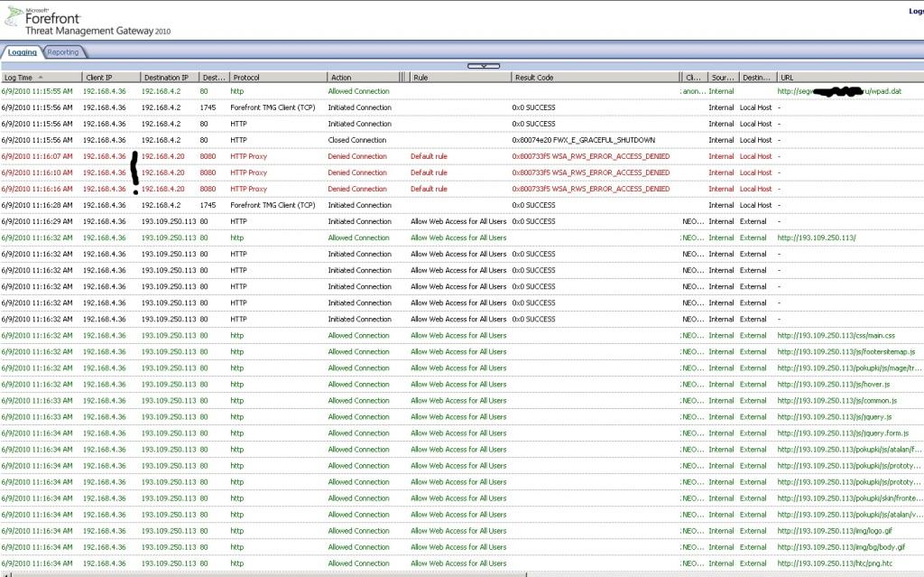Select the denied entry at 11:16:07 AM
Image resolution: width=924 pixels, height=577 pixels.
tap(462, 156)
